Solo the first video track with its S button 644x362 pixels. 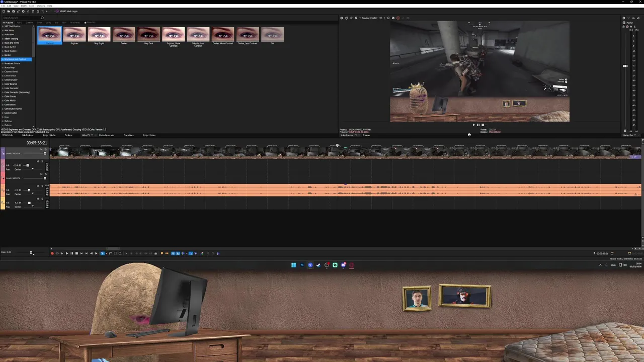click(46, 149)
